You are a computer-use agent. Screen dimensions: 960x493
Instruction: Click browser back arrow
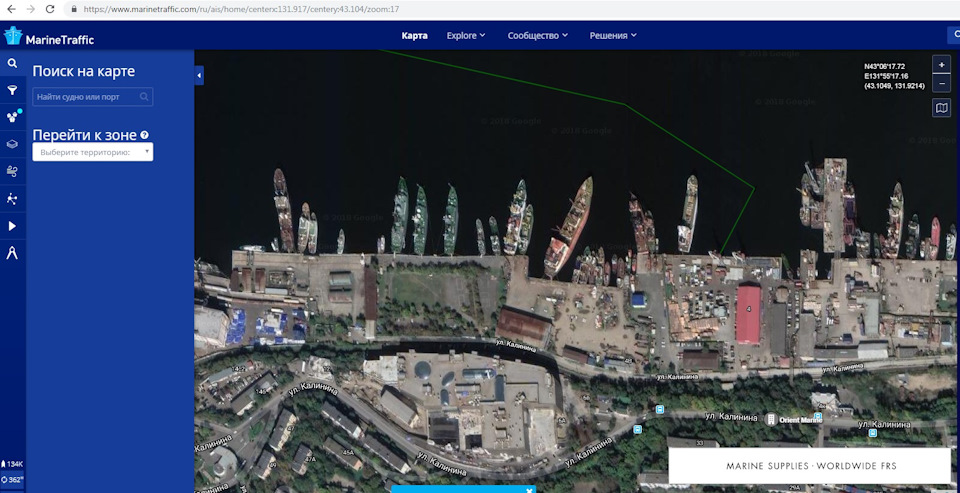11,9
